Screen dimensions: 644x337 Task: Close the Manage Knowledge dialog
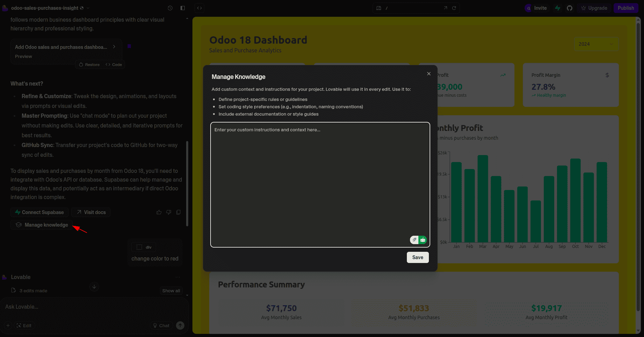click(x=429, y=74)
